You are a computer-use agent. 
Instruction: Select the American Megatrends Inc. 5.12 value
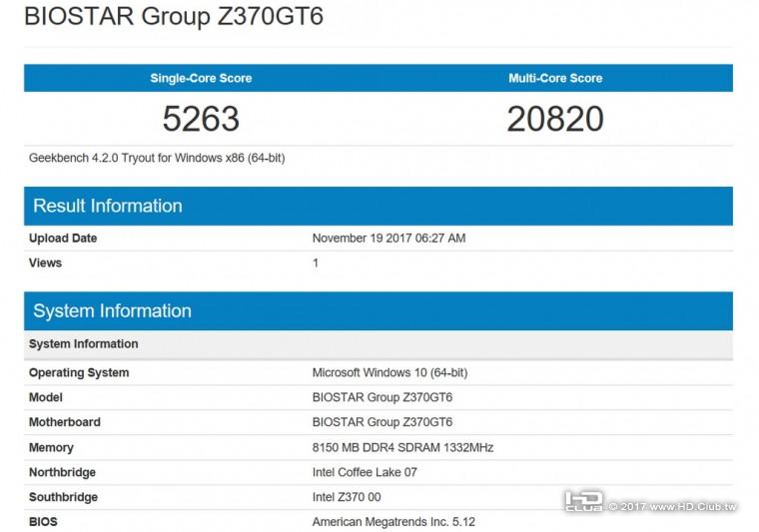click(393, 522)
